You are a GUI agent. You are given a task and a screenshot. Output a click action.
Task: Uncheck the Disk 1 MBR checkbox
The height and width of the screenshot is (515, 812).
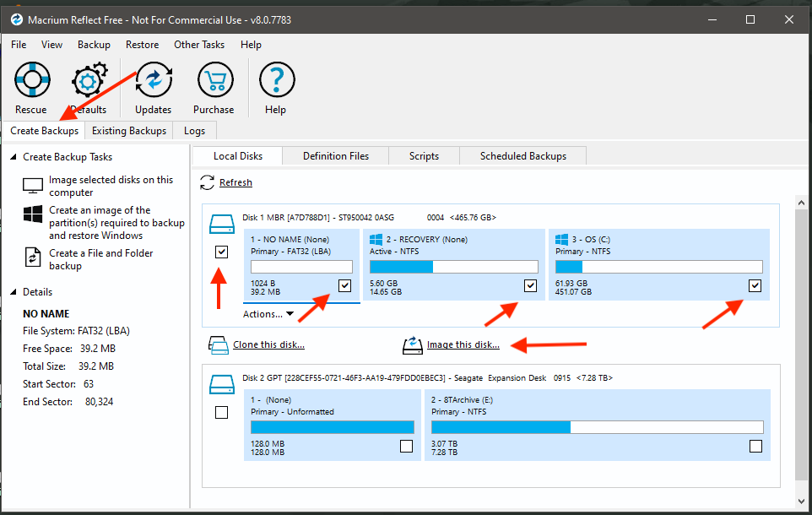[221, 252]
